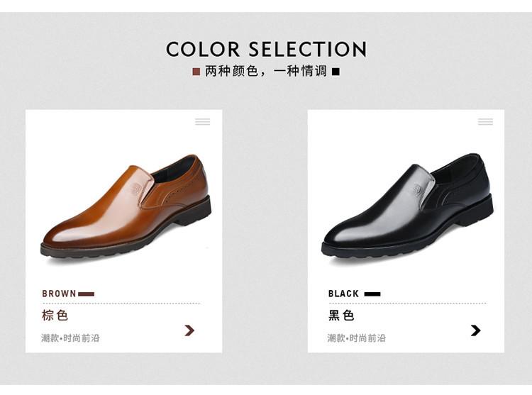The width and height of the screenshot is (532, 395).
Task: Click the embossed logo on brown shoe
Action: tap(135, 189)
